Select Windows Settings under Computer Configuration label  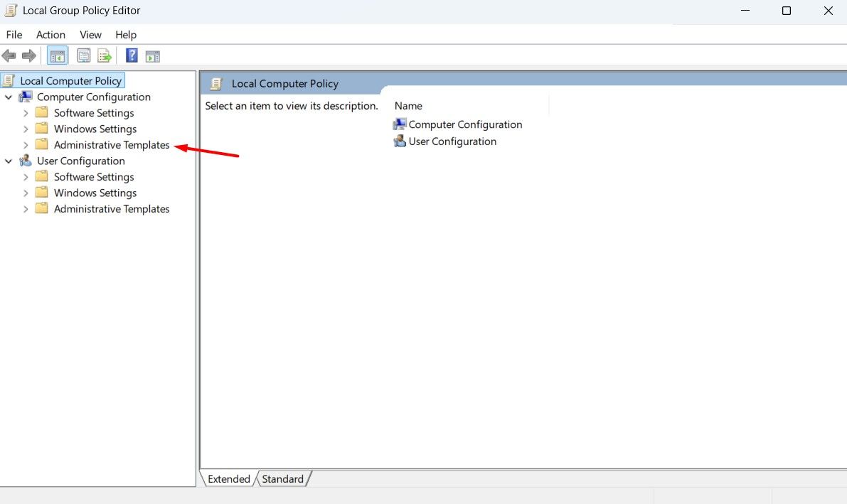coord(95,129)
